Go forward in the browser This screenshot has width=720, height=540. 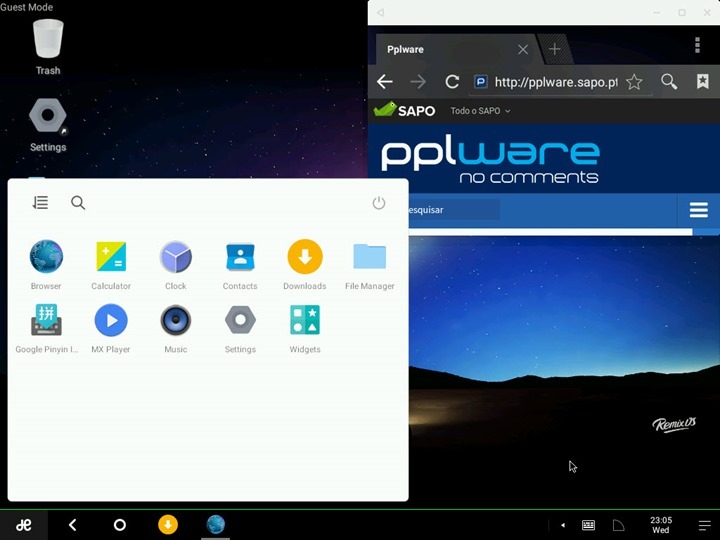tap(418, 82)
